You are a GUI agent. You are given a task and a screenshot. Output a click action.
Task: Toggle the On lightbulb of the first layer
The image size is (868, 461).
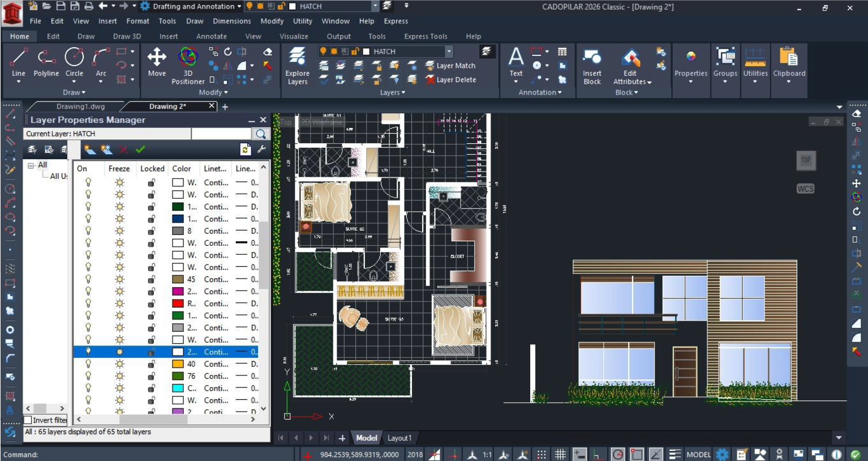[88, 182]
